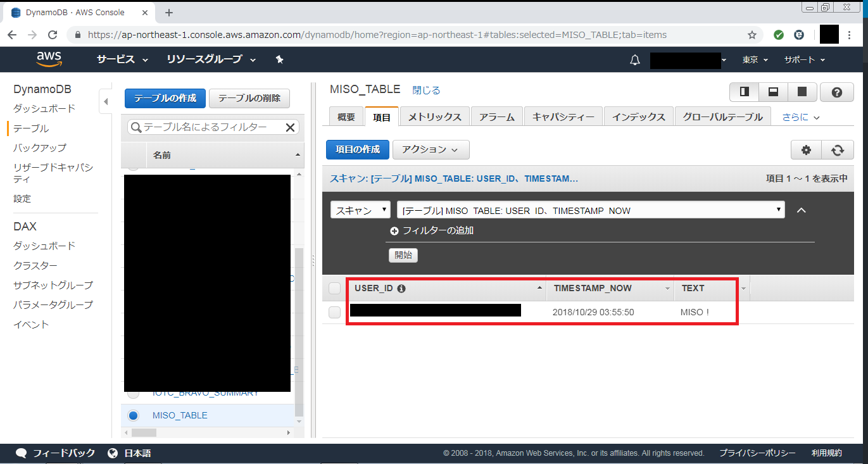Expand the アクション dropdown button
Viewport: 868px width, 464px height.
click(431, 149)
